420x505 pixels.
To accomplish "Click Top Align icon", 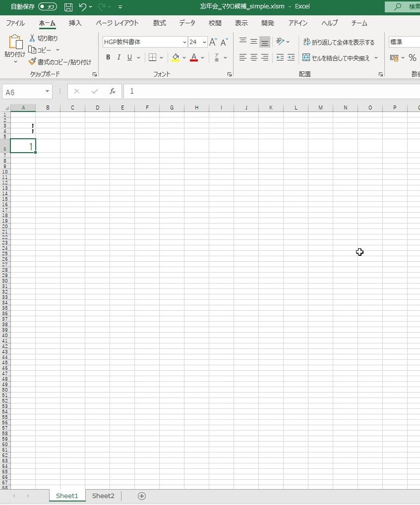I will pyautogui.click(x=243, y=42).
